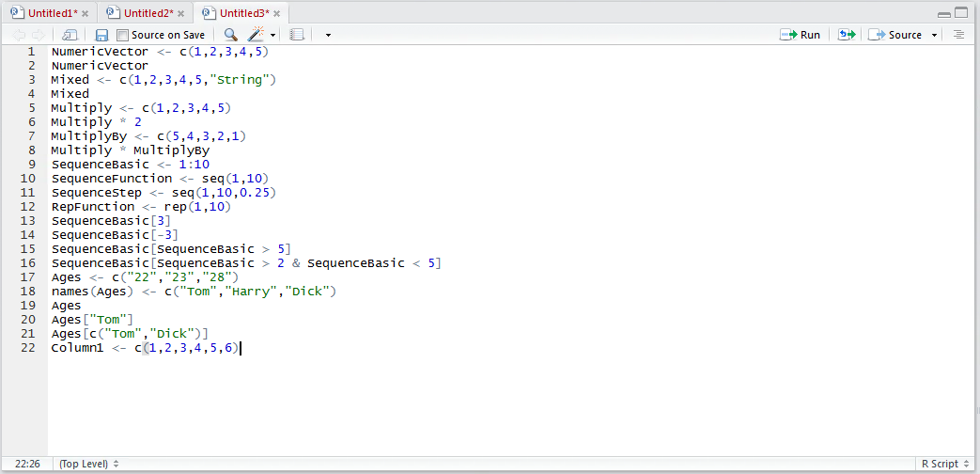The width and height of the screenshot is (980, 474).
Task: Go forward to next source location
Action: [39, 35]
